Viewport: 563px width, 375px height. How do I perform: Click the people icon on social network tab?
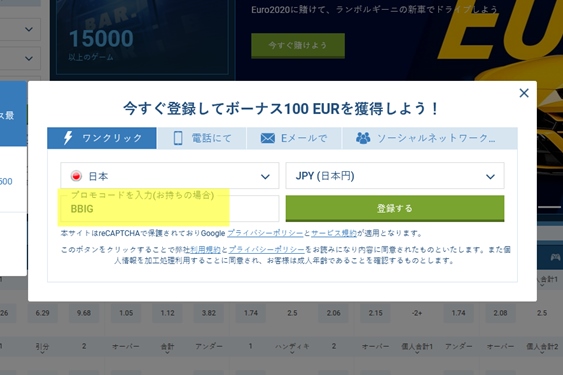point(363,138)
